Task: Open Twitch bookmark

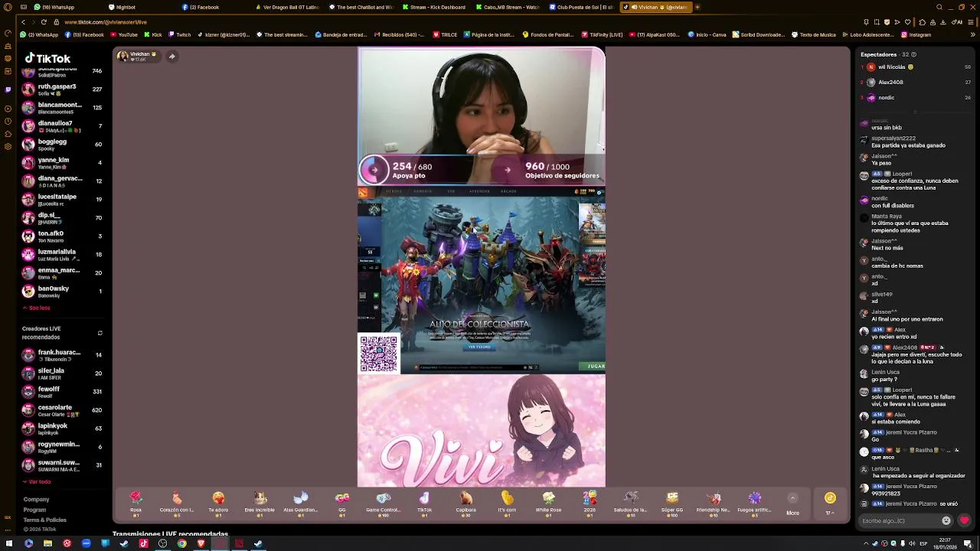Action: tap(179, 34)
